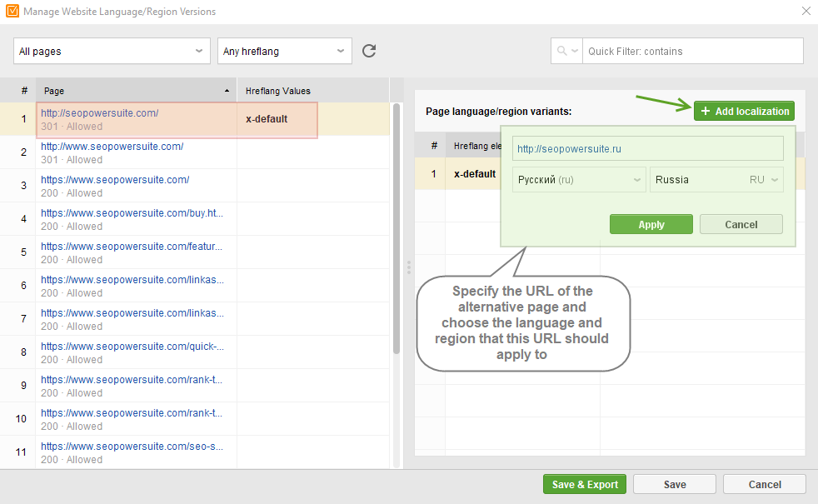Viewport: 818px width, 504px height.
Task: Click the page list vertical scrollbar
Action: pos(397,230)
